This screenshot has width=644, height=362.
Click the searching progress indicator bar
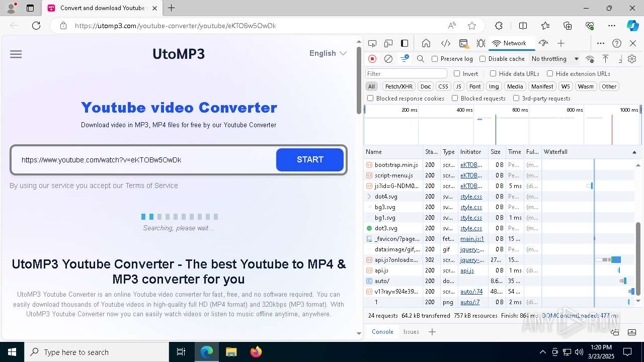[x=180, y=217]
